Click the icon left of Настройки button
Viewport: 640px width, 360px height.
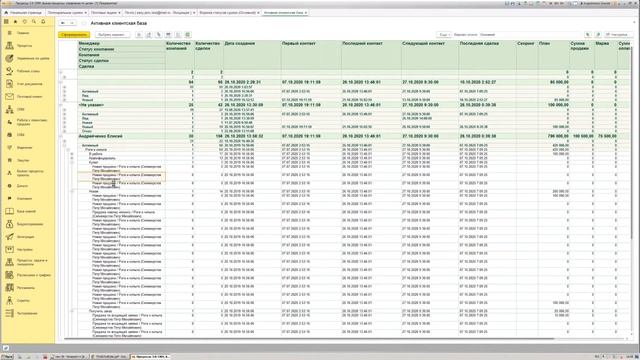(598, 35)
